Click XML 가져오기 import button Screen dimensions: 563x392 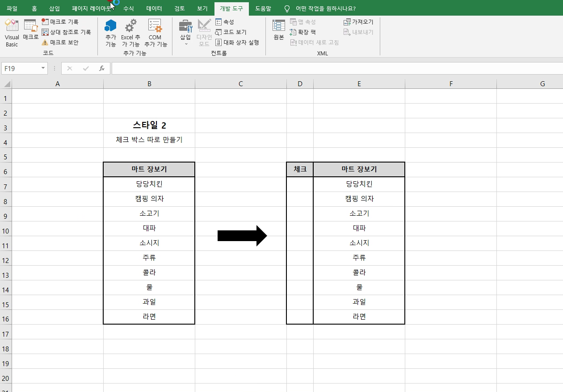point(358,22)
